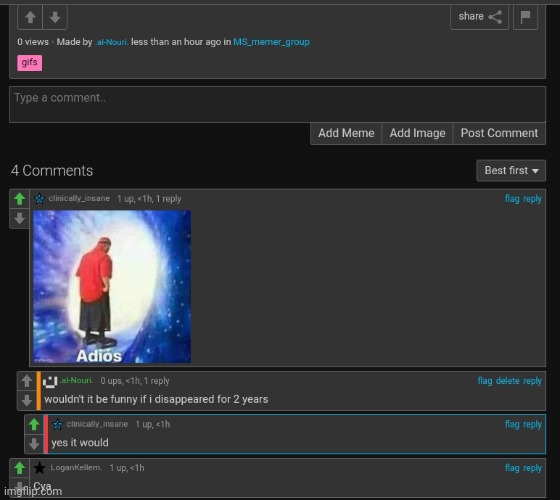Upvote the 'wouldn't it be funny' comment
The width and height of the screenshot is (560, 500).
[x=27, y=381]
